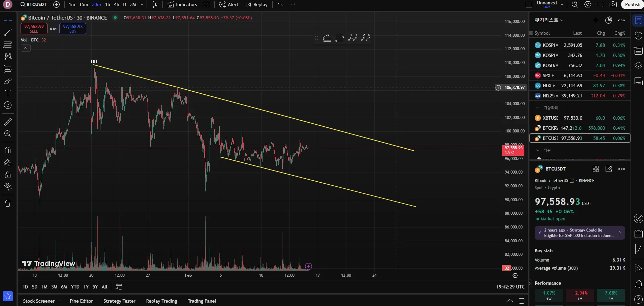Screen dimensions: 644x306
Task: Open the chats icon in the right sidebar
Action: point(638,81)
